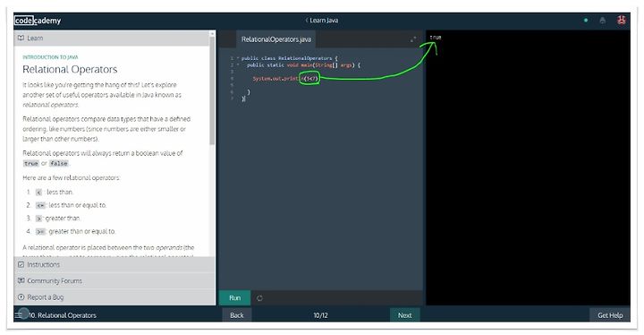This screenshot has width=644, height=335.
Task: Click the Report a Bug icon
Action: (21, 297)
